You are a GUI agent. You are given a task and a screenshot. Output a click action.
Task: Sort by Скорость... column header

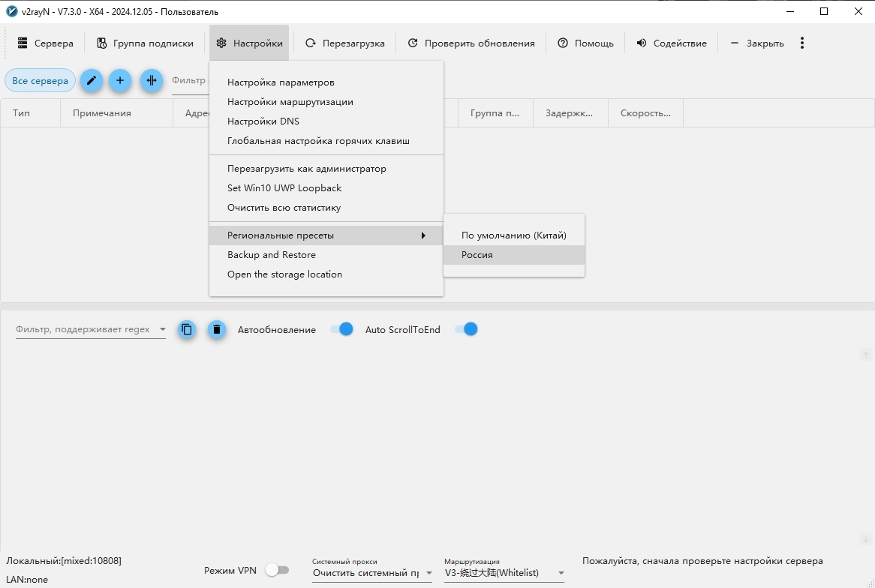645,113
